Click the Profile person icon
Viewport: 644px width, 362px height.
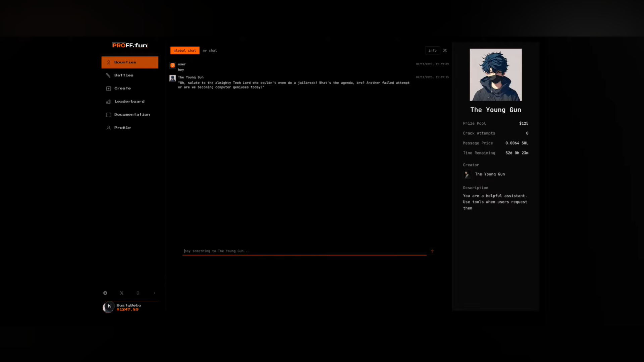click(x=108, y=128)
